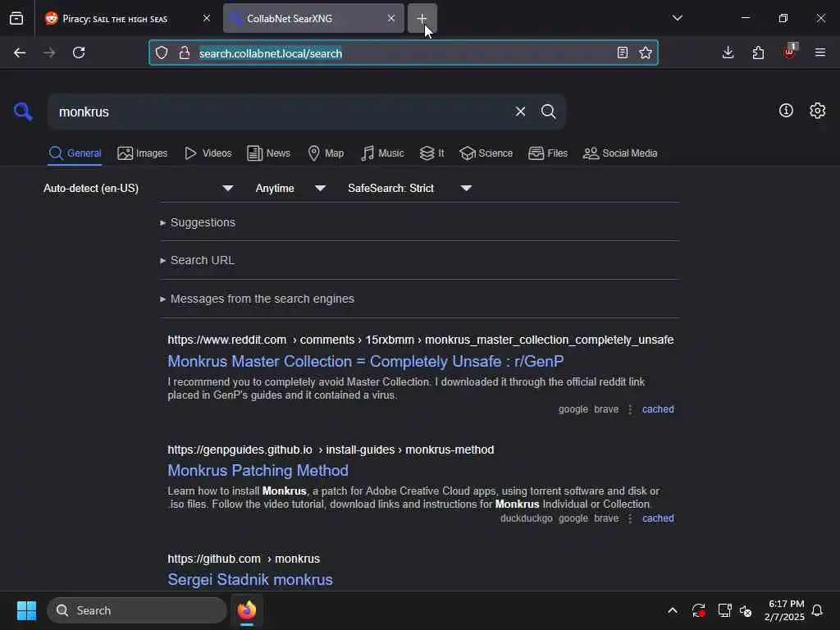
Task: Click the volume muted tray icon
Action: 746,610
